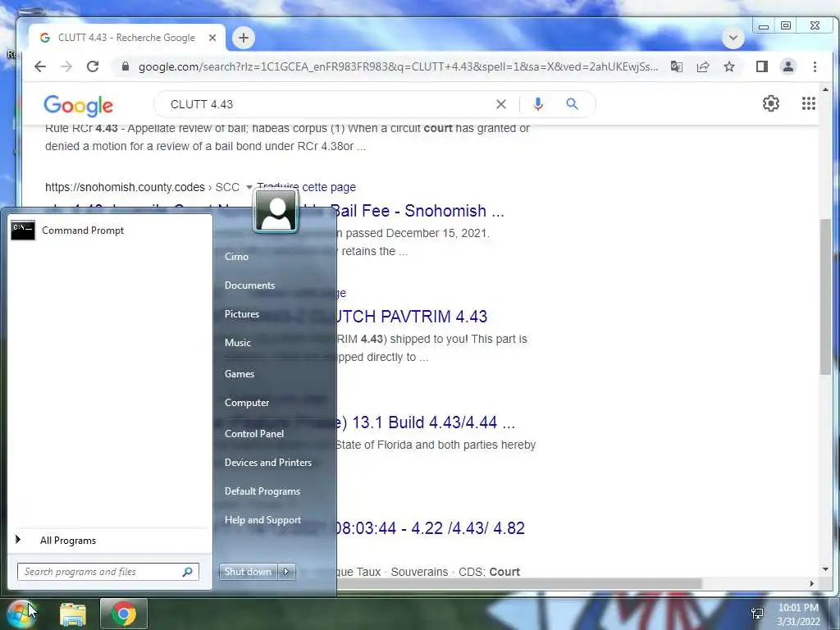Open Music from Start menu
This screenshot has height=630, width=840.
237,342
